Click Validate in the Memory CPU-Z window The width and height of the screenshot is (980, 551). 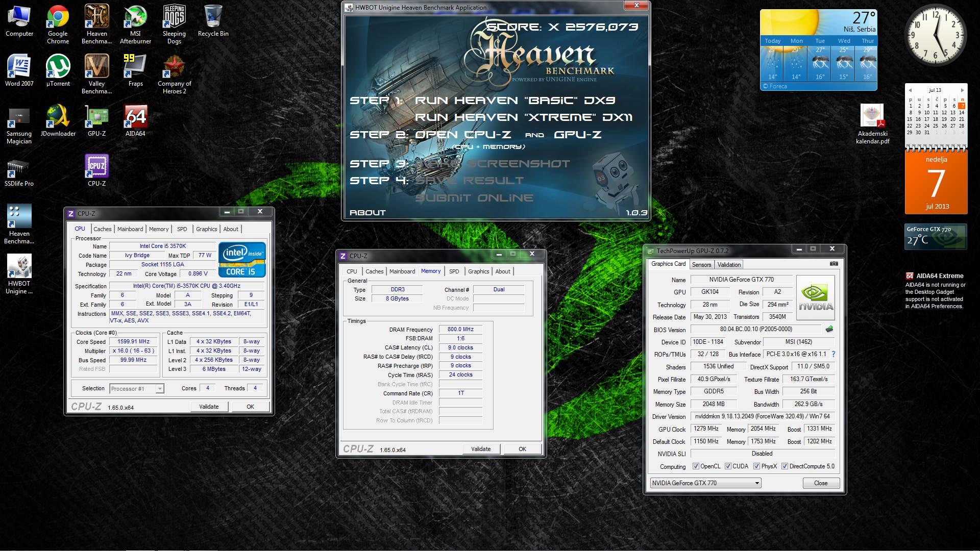pos(481,449)
